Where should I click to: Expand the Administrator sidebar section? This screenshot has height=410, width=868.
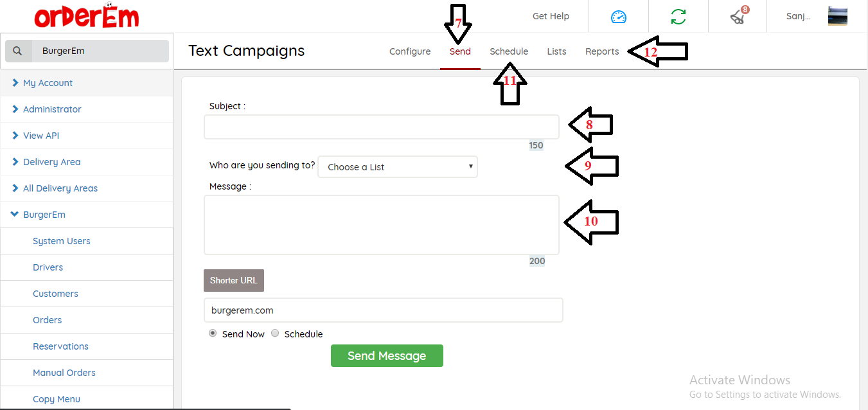point(52,109)
